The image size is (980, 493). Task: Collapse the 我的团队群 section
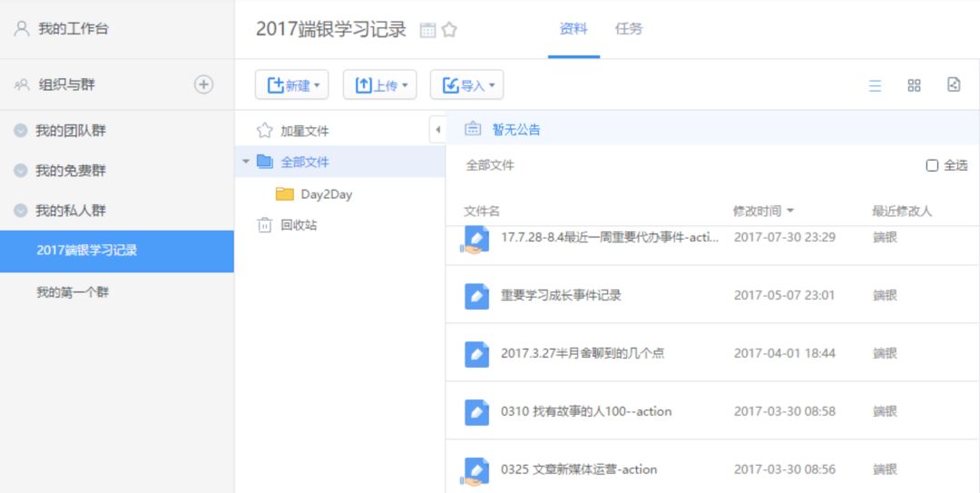21,131
